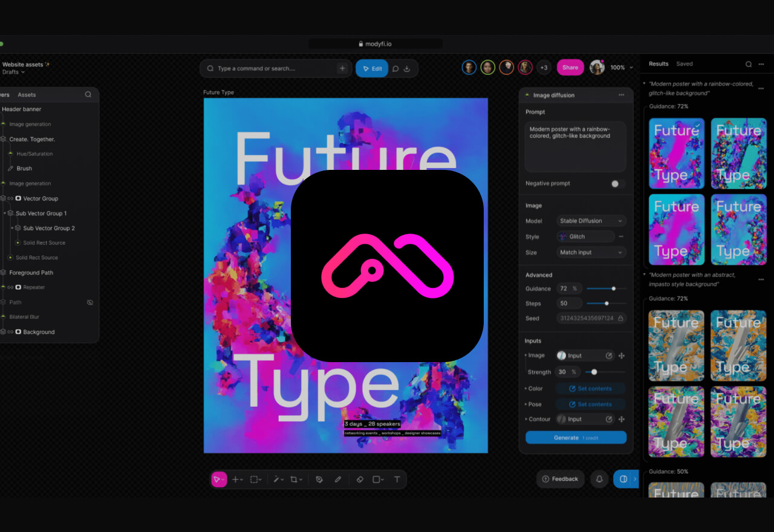Click the download icon in top bar
Viewport: 774px width, 532px height.
tap(407, 68)
